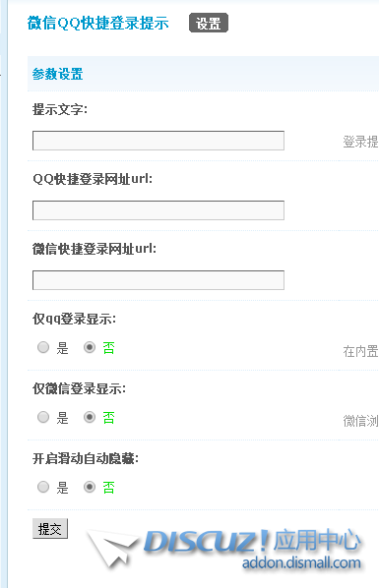Focus the 提示文字 input field
Viewport: 379px width, 588px height.
[158, 141]
